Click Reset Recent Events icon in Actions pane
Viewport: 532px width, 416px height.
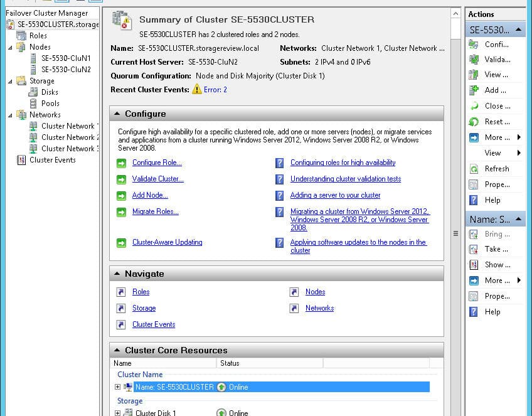(473, 122)
